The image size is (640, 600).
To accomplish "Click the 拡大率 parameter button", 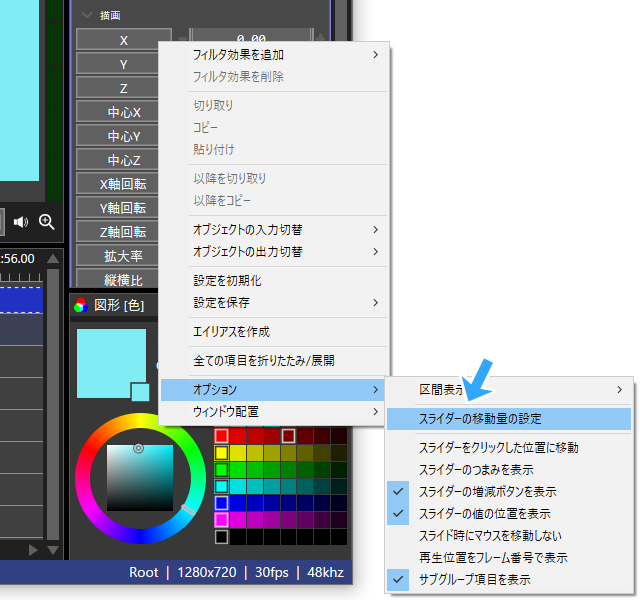I will (124, 256).
